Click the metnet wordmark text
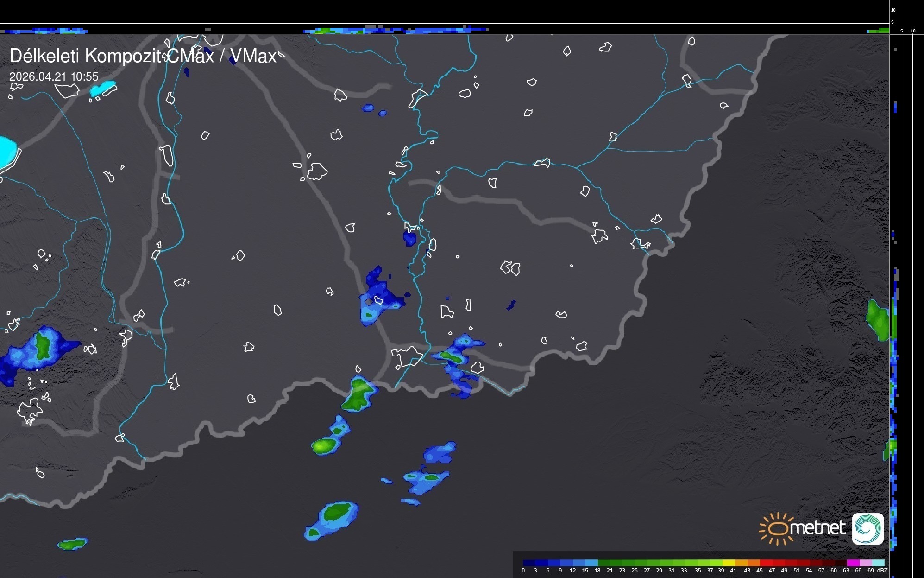 (x=817, y=528)
